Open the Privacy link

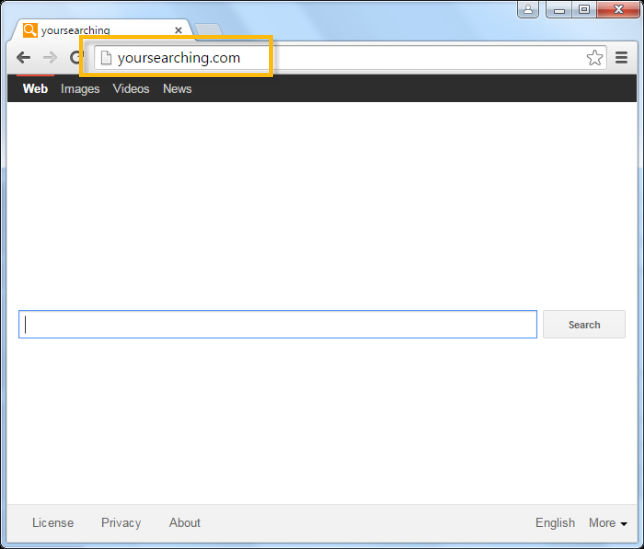tap(121, 523)
